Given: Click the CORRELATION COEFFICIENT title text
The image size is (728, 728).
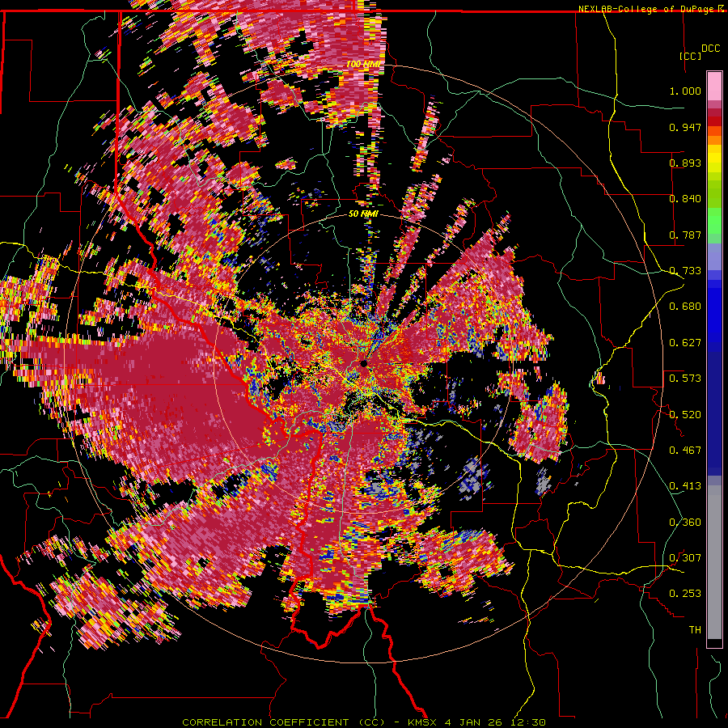Looking at the screenshot, I should coord(265,722).
